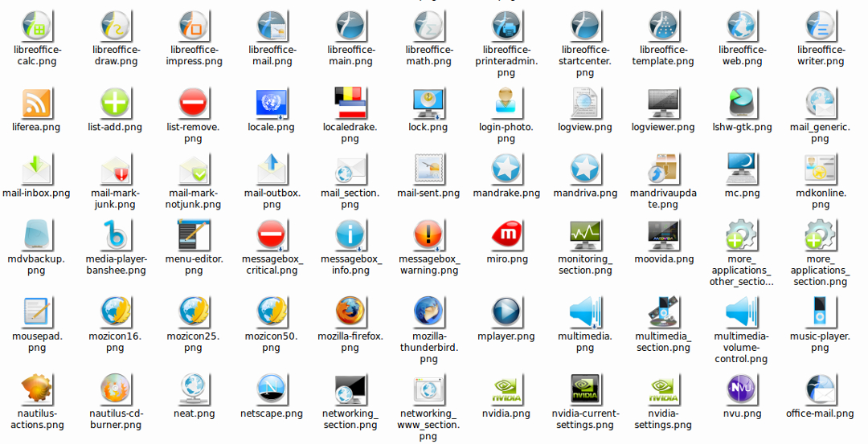The image size is (868, 444).
Task: Select the 'mozicon50.png' label text
Action: coord(272,342)
